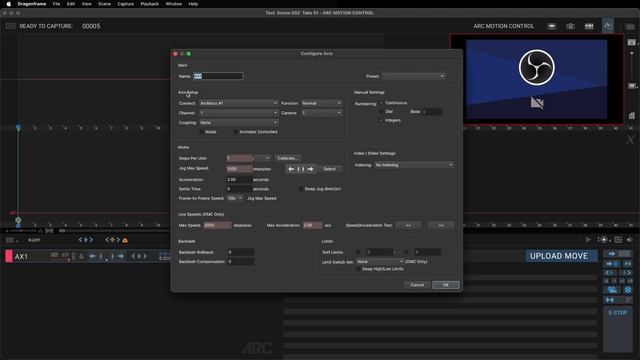Open the Indexing dropdown

tap(414, 165)
